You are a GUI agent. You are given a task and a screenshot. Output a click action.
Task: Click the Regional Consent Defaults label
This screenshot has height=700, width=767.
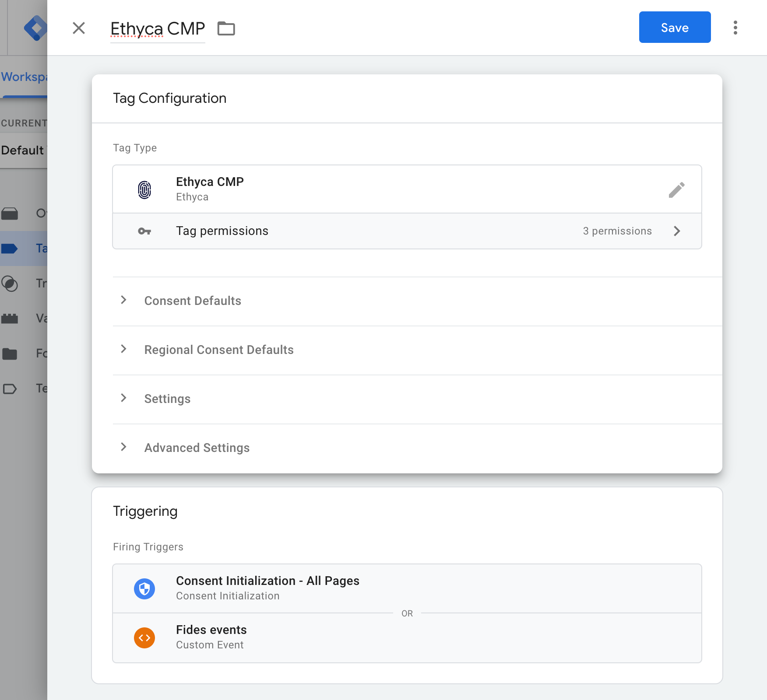point(219,350)
